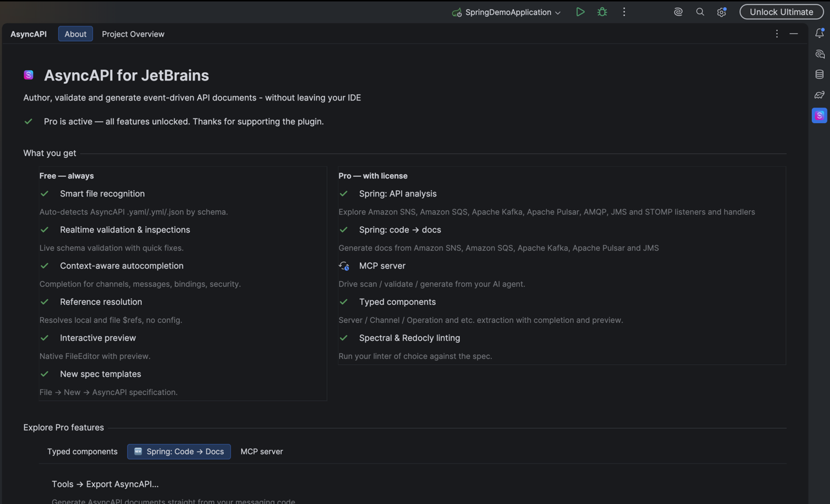Start debugging with the bug icon
830x504 pixels.
pyautogui.click(x=602, y=12)
